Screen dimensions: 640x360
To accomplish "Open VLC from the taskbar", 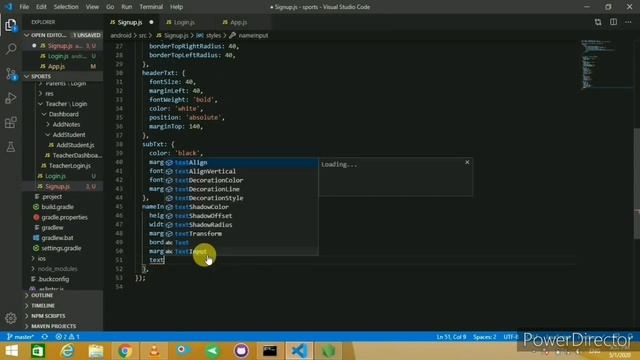I will pyautogui.click(x=154, y=351).
